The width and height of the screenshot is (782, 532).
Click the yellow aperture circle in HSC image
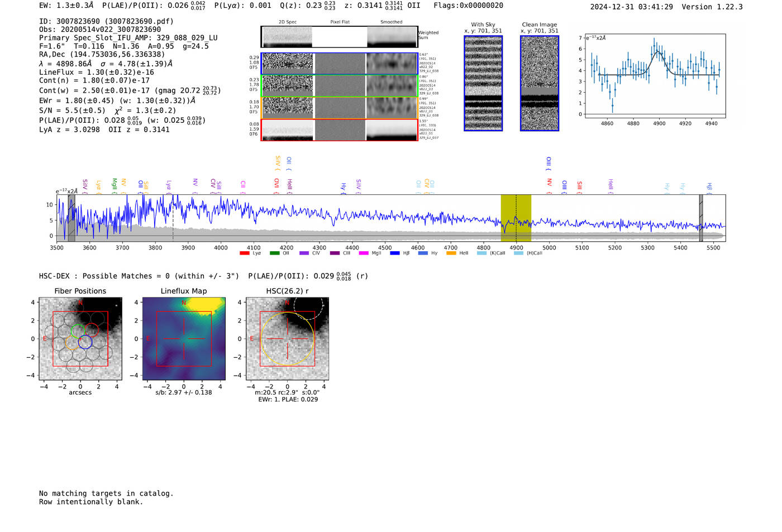(287, 339)
